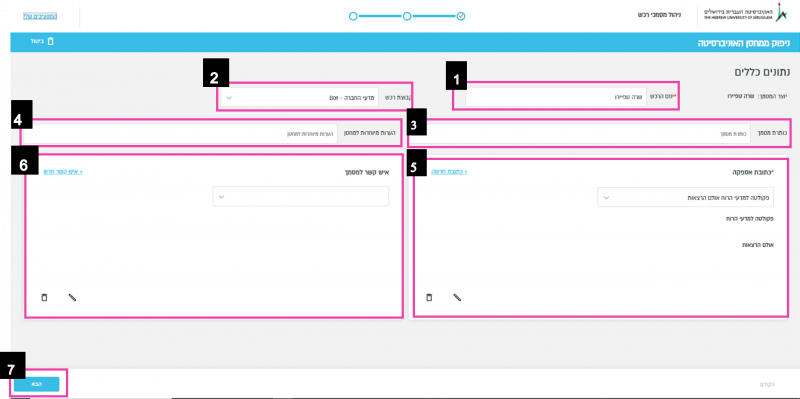Jump to the last step circle indicator
Viewport: 800px width, 399px height.
point(353,16)
